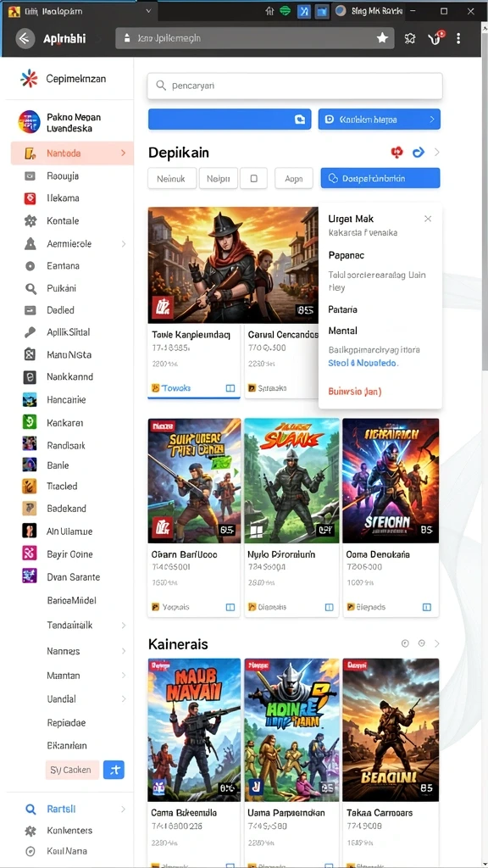Toggle the square icon on Biepads card
This screenshot has height=868, width=488.
[x=427, y=607]
